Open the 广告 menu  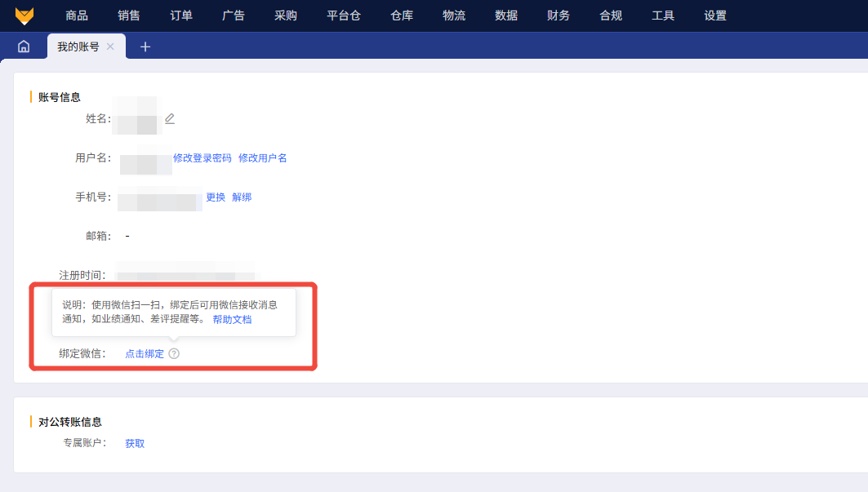233,16
